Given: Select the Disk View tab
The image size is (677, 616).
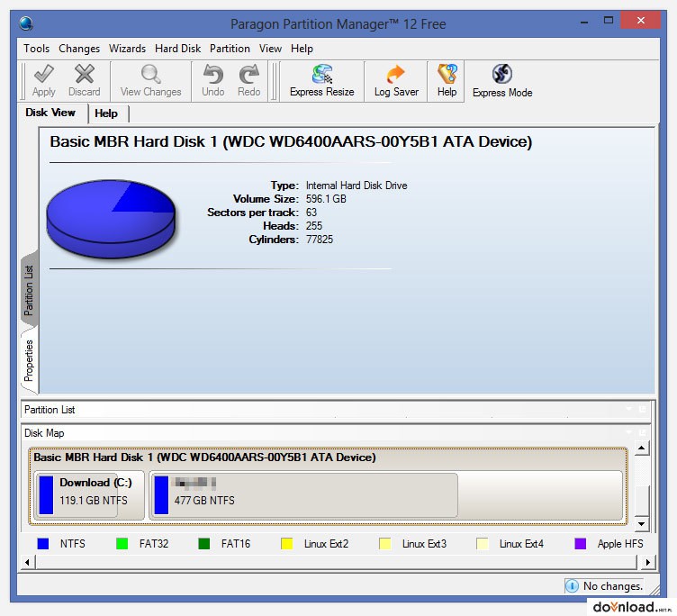Looking at the screenshot, I should (50, 113).
